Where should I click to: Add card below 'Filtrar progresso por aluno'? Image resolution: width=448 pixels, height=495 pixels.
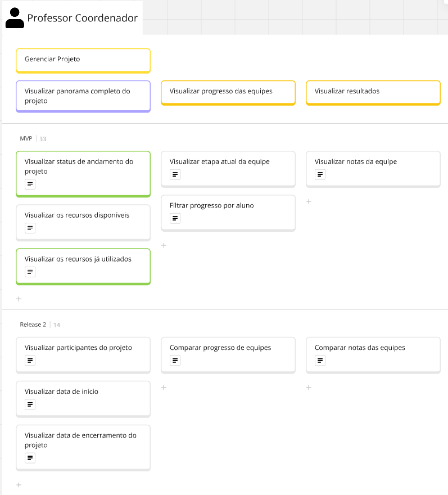164,245
